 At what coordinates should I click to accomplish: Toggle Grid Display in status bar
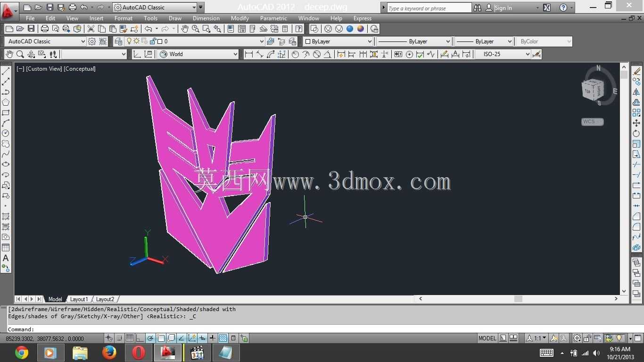coord(130,338)
